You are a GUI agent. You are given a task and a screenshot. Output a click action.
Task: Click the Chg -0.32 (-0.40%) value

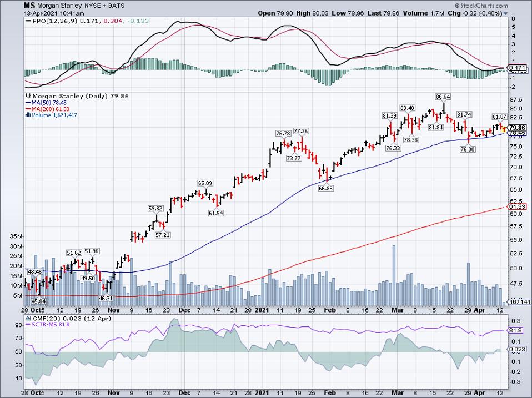click(475, 13)
